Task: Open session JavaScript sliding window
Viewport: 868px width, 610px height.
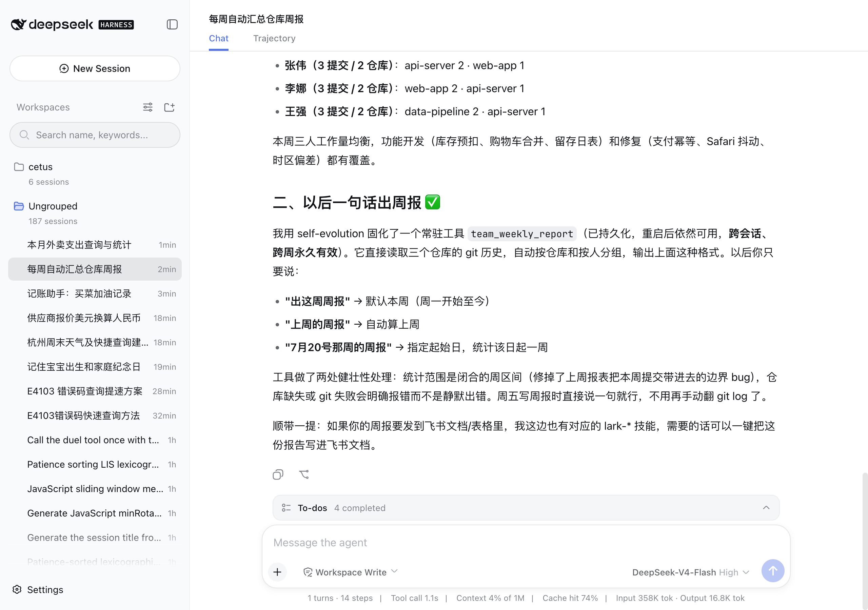Action: [x=95, y=489]
